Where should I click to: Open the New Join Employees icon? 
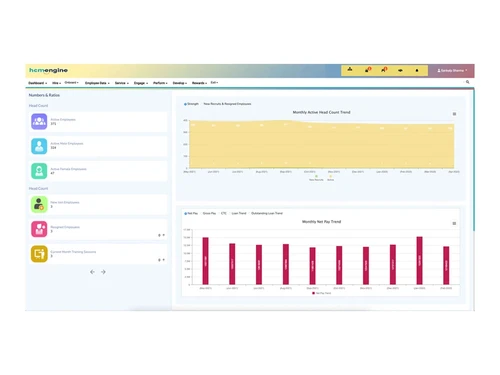click(x=39, y=204)
